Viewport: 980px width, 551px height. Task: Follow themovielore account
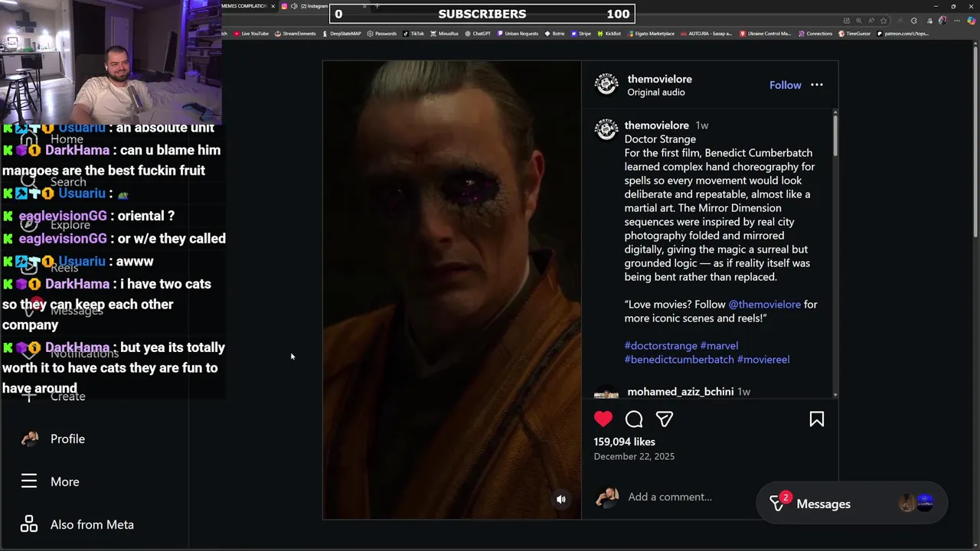point(786,85)
